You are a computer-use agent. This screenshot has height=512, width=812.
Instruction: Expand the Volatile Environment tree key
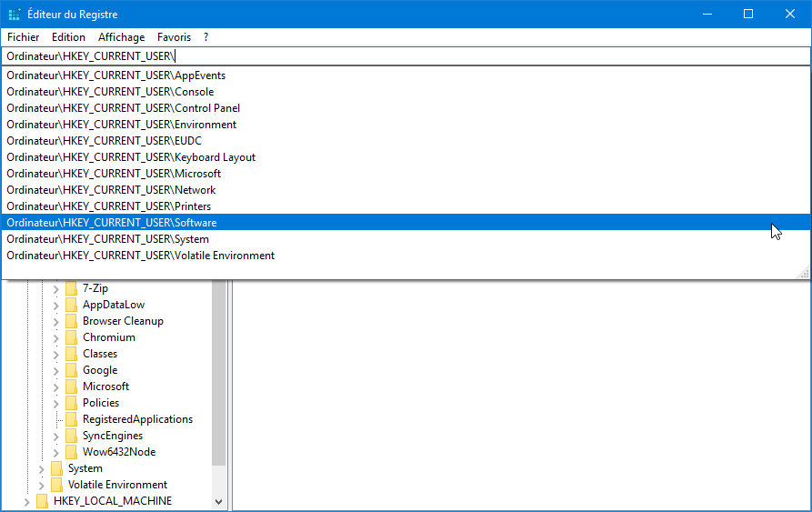point(42,486)
